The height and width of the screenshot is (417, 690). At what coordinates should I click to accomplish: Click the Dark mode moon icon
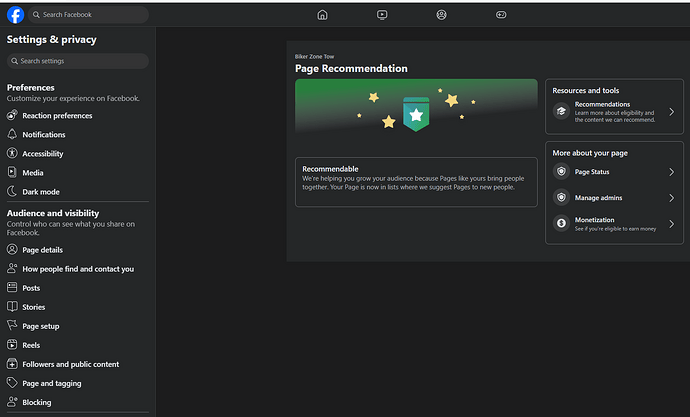click(x=12, y=191)
